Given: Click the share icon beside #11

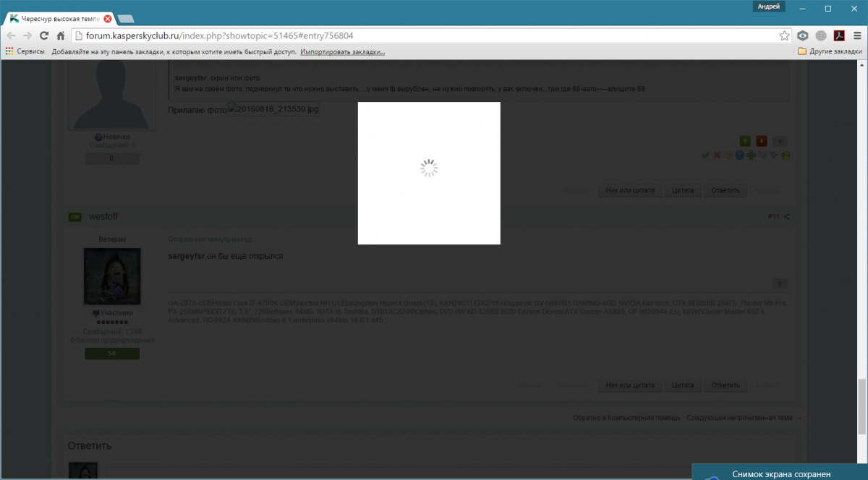Looking at the screenshot, I should (786, 217).
